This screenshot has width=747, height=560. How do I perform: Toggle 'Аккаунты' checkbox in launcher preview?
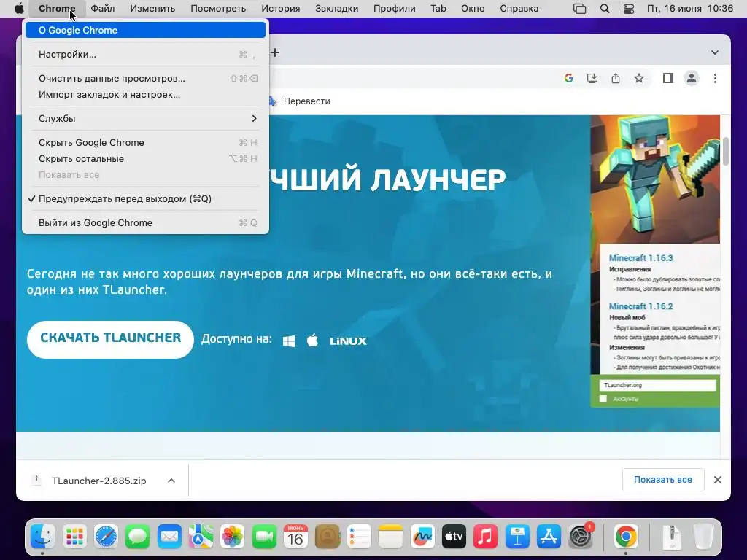tap(603, 399)
